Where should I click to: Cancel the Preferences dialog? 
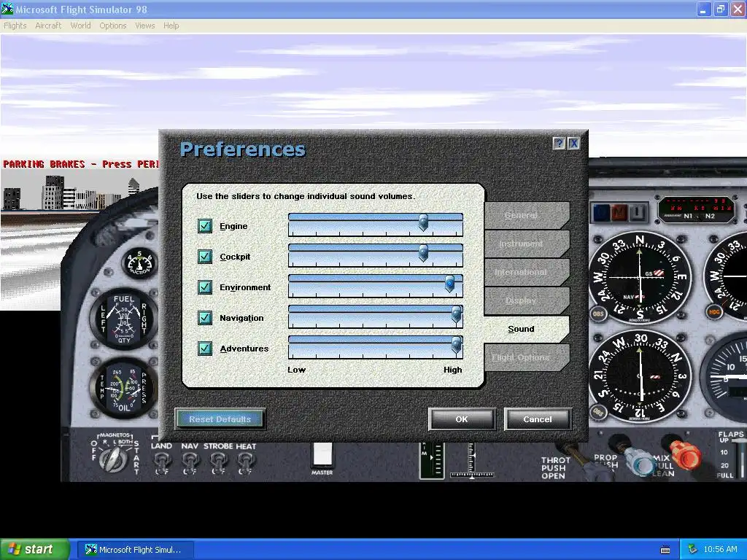538,419
